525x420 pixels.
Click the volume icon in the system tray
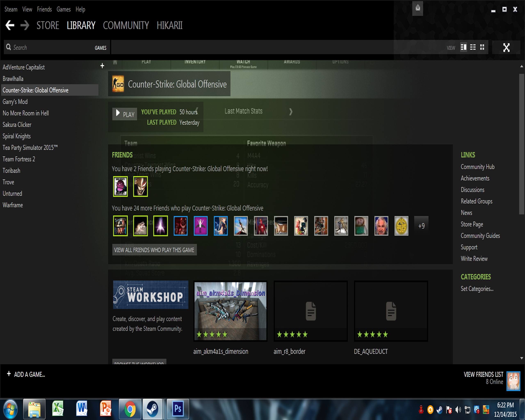coord(458,409)
